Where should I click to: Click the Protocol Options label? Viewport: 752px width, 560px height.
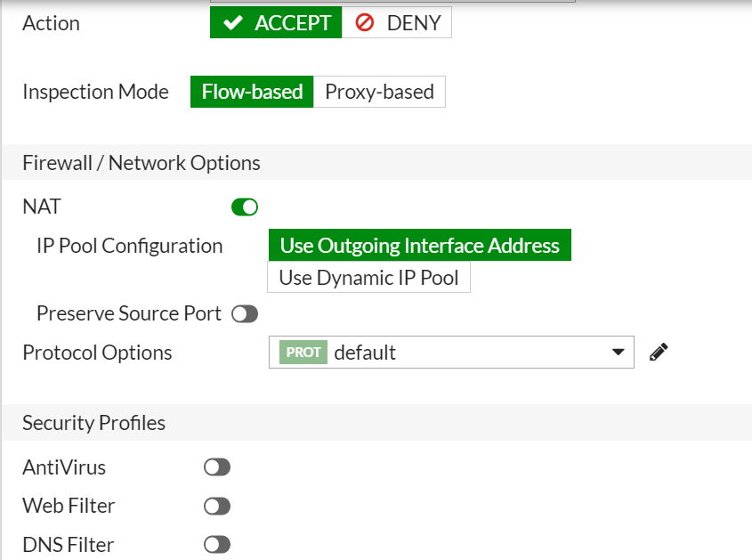click(97, 353)
